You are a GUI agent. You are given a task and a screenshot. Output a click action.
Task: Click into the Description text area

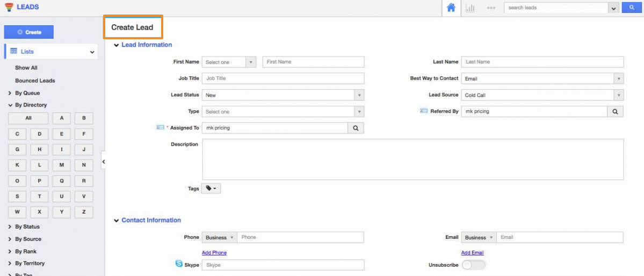tap(413, 159)
